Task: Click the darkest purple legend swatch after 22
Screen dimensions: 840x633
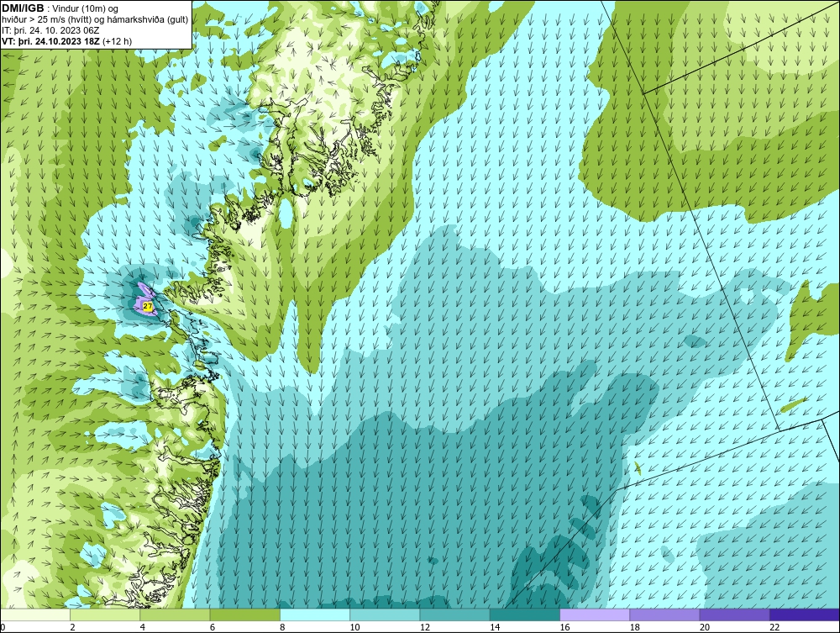Action: (x=805, y=615)
